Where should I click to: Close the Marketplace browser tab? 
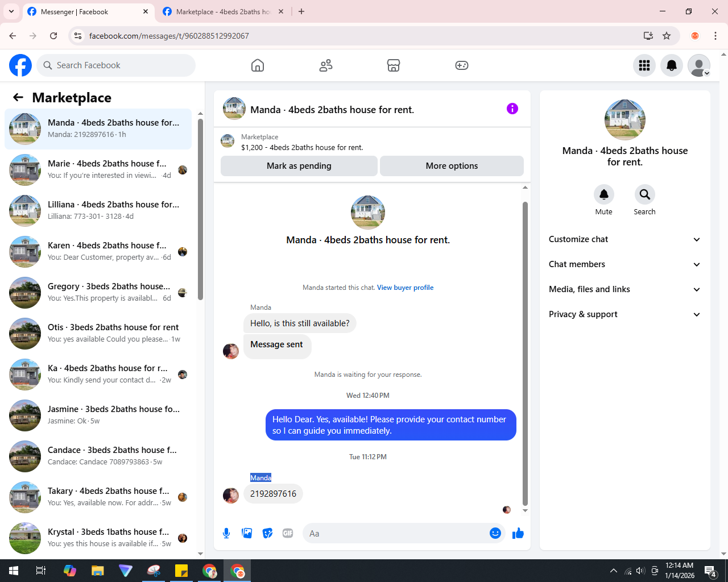tap(281, 11)
